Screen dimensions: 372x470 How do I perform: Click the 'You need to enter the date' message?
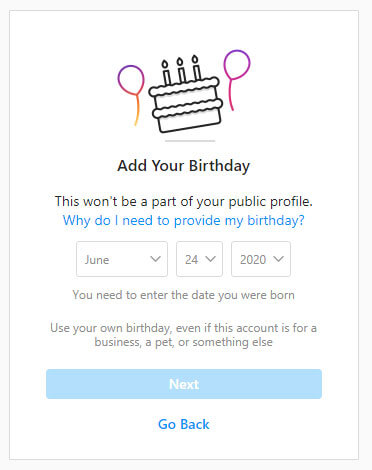(x=184, y=295)
